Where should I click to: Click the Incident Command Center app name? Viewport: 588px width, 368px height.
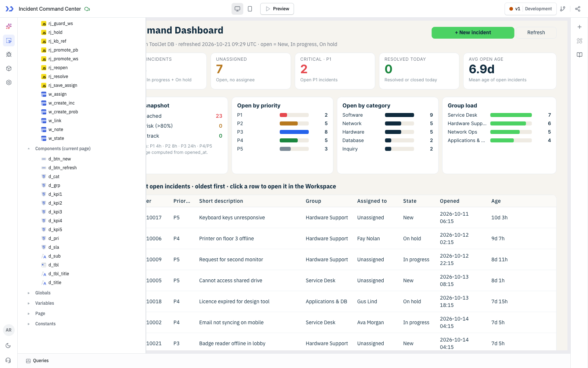[50, 9]
